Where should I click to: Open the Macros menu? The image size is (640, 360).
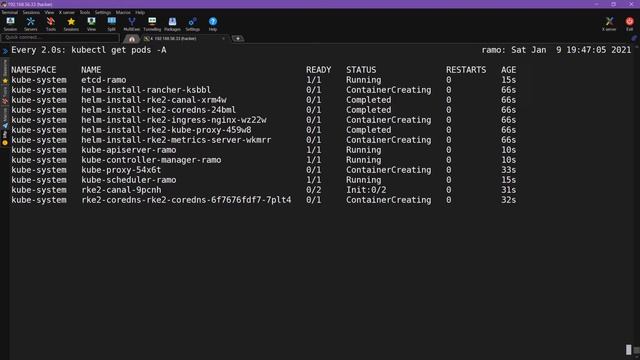pyautogui.click(x=123, y=12)
